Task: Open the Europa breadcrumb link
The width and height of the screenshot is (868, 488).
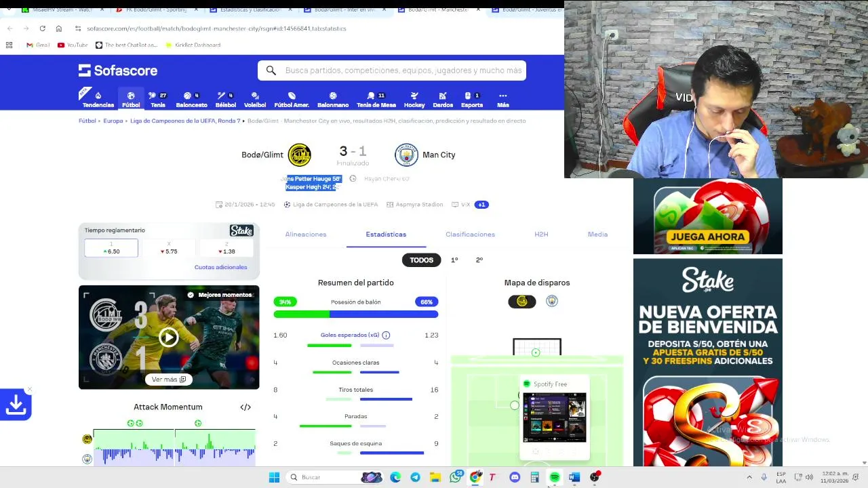Action: 113,121
